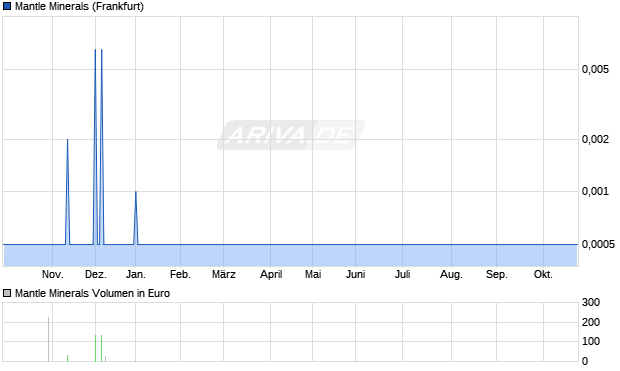Select the 'Feb.' month label
Screen dimensions: 620x371
point(180,274)
